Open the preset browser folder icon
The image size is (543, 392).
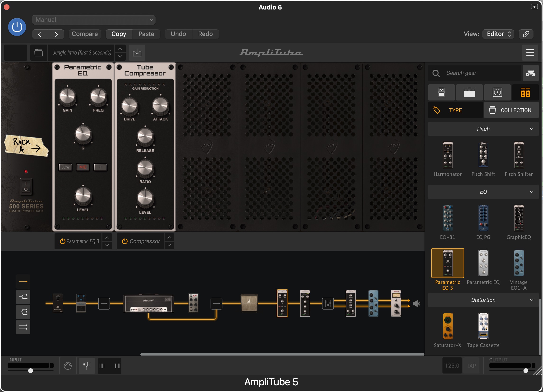(39, 52)
